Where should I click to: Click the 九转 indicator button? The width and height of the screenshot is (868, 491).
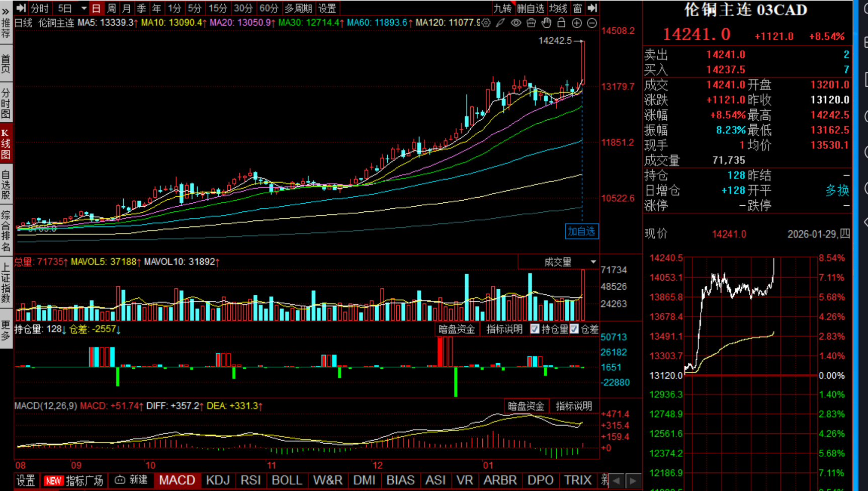502,9
